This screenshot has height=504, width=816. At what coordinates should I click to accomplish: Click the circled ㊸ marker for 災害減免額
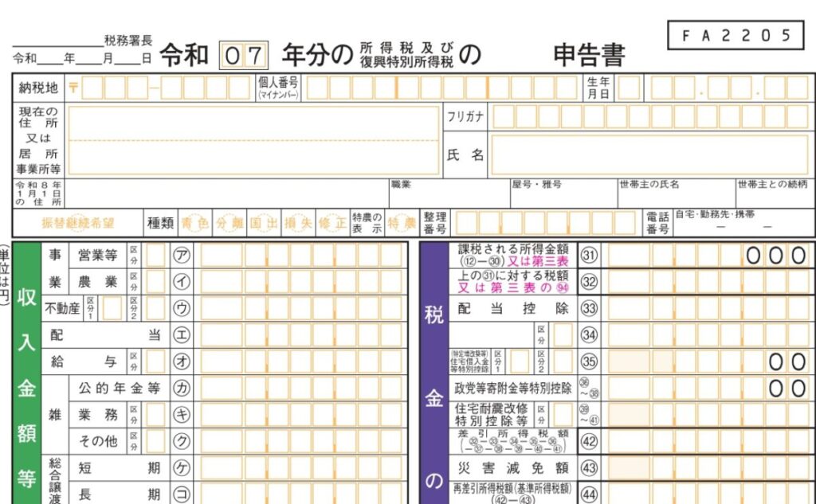(589, 467)
